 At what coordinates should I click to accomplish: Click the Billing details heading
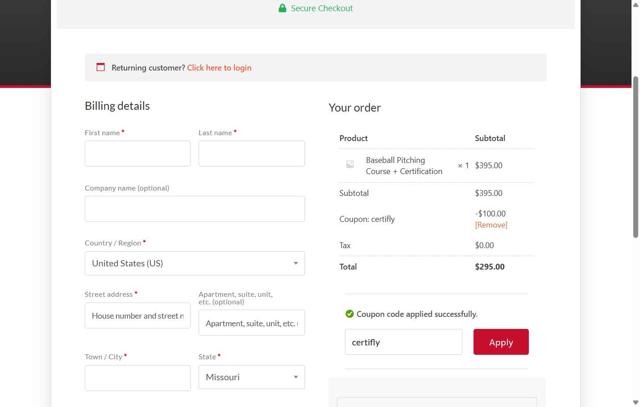tap(117, 106)
